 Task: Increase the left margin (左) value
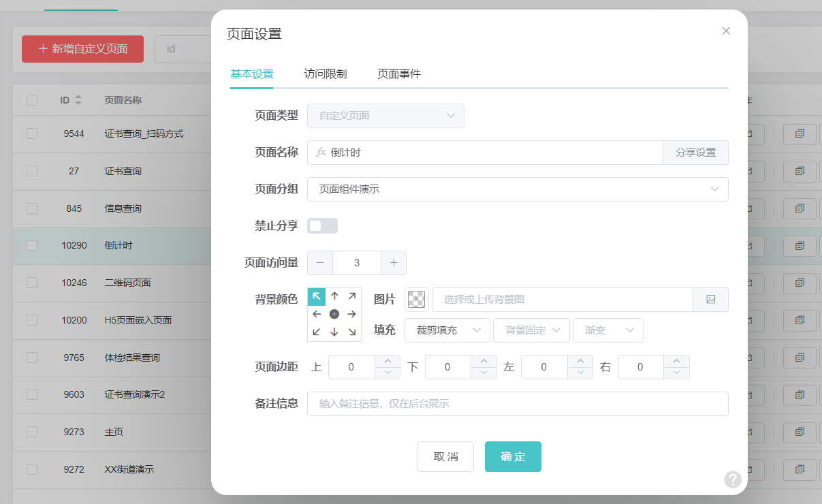point(580,361)
